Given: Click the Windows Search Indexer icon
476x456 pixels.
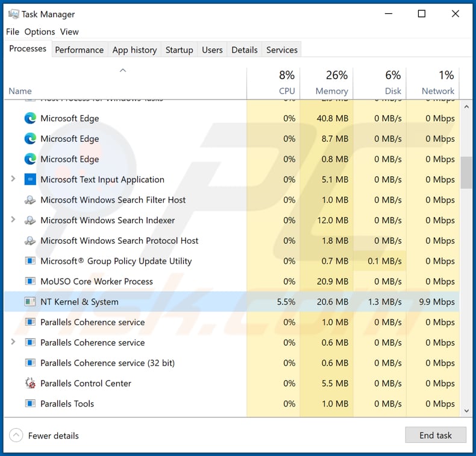Looking at the screenshot, I should (30, 220).
